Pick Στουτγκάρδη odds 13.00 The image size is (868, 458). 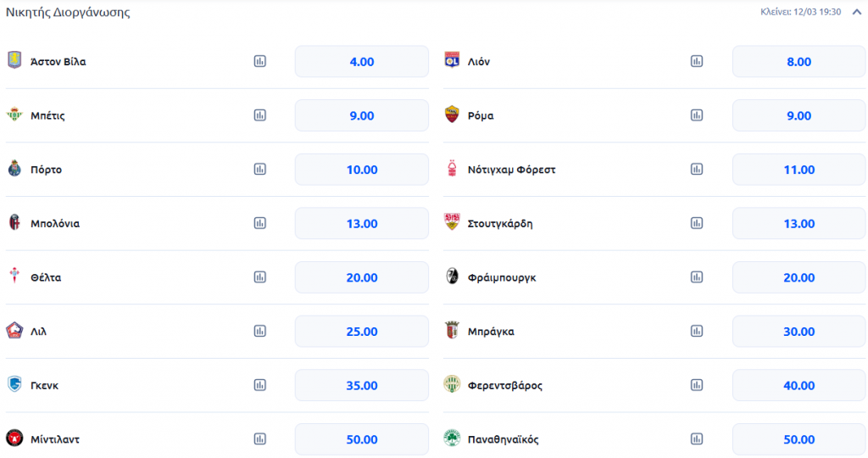coord(798,223)
